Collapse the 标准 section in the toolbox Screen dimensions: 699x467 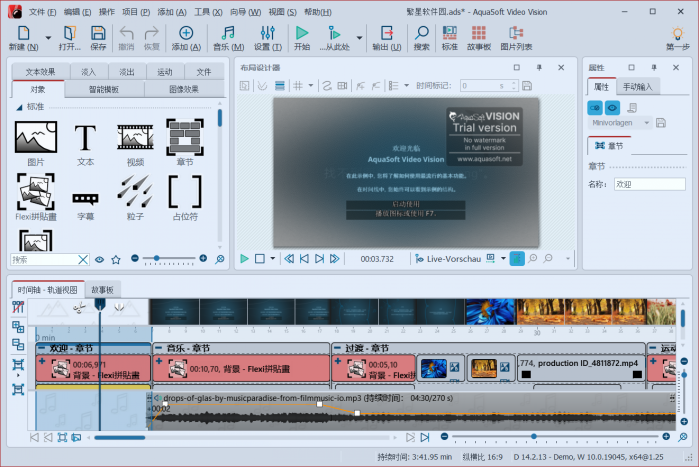click(x=19, y=107)
